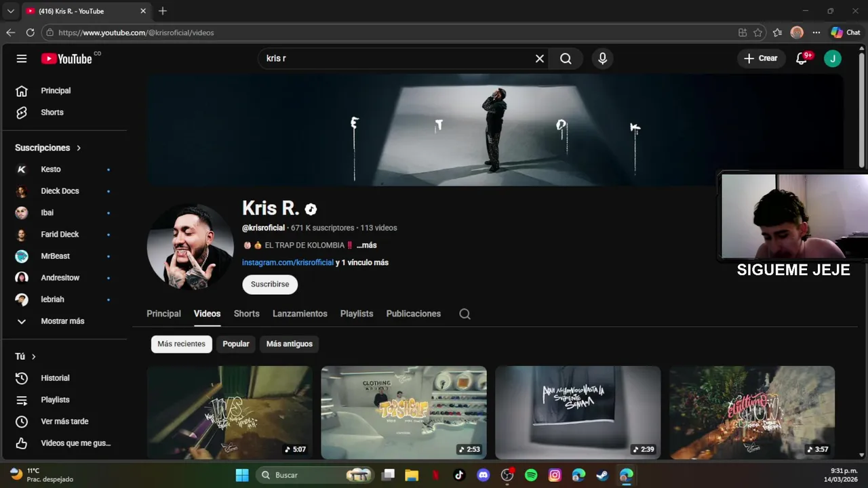The height and width of the screenshot is (488, 868).
Task: Open Instagram from the taskbar
Action: (x=555, y=475)
